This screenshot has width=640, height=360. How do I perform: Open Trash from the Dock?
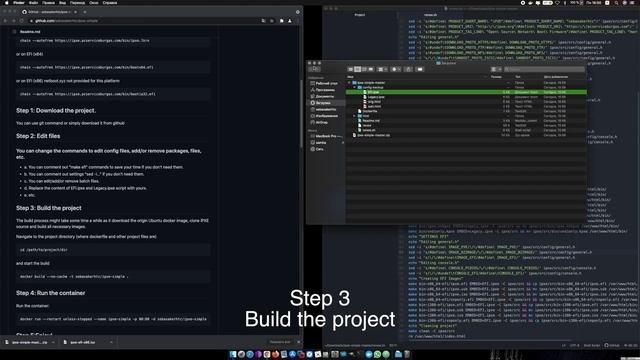pyautogui.click(x=407, y=354)
